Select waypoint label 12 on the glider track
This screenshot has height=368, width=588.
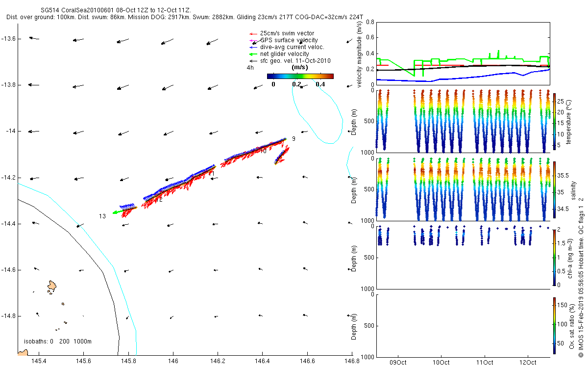tap(159, 200)
